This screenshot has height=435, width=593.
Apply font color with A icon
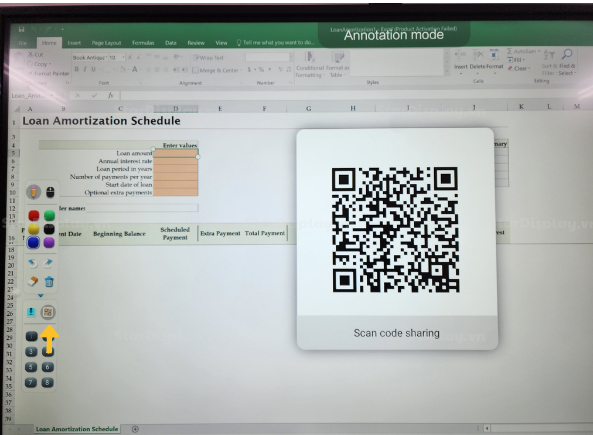134,69
